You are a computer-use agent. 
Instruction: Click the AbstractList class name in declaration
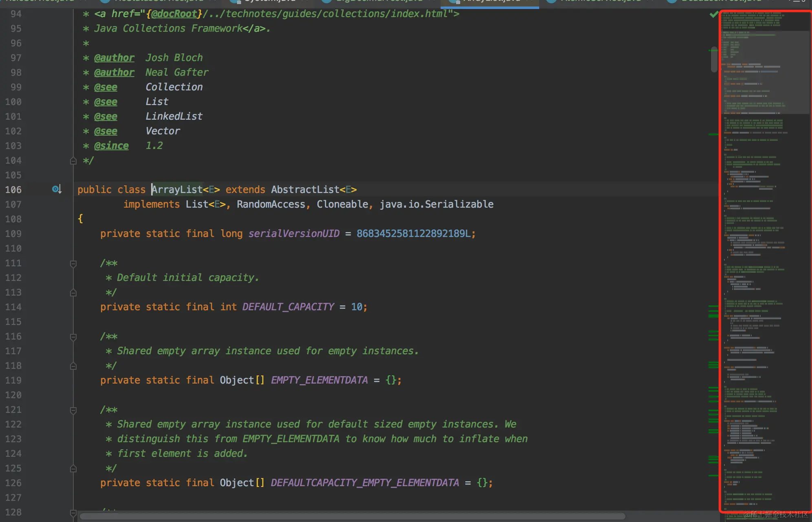pos(305,190)
